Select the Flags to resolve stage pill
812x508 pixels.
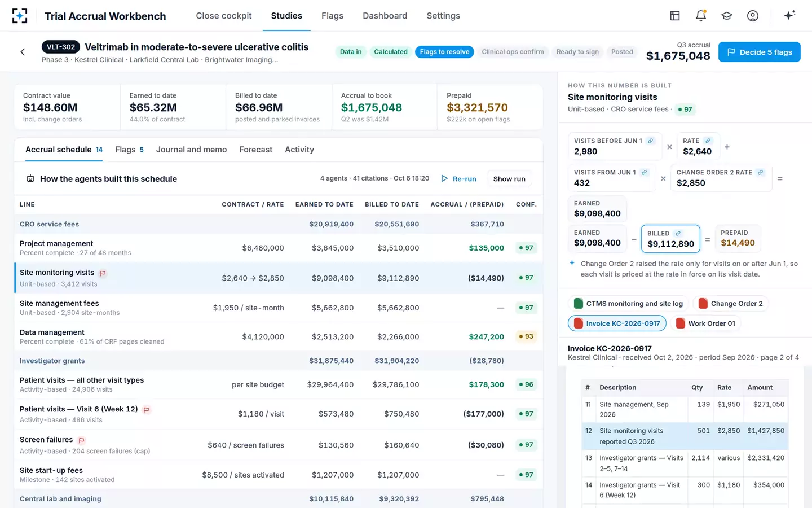444,52
